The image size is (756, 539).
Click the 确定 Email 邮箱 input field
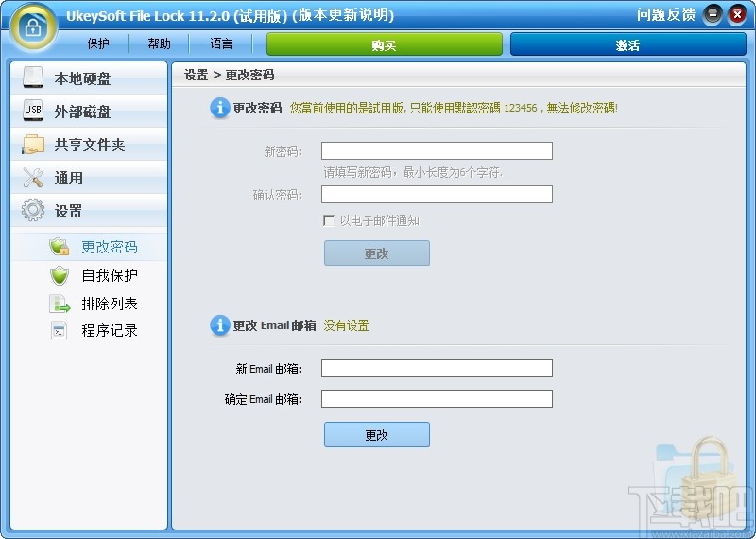click(437, 399)
